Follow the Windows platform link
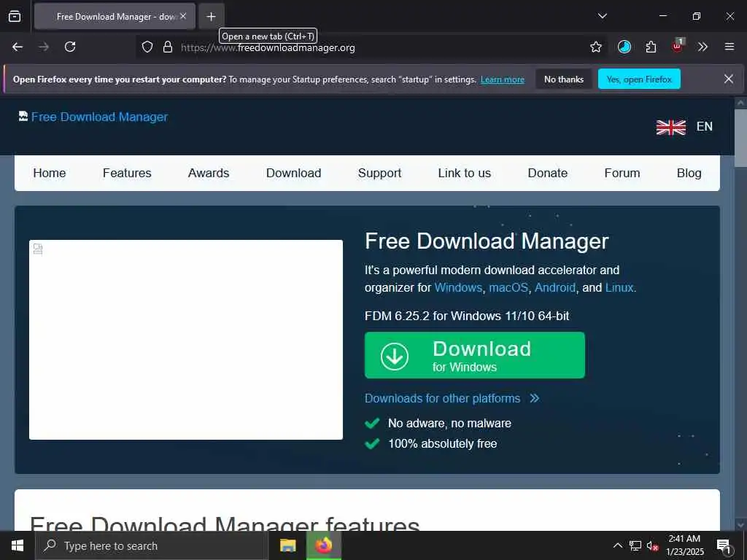747x560 pixels. tap(458, 287)
